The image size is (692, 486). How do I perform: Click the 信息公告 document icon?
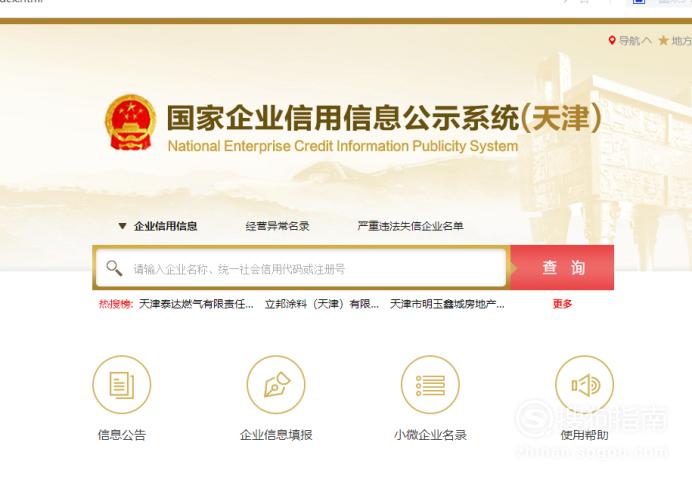[122, 384]
